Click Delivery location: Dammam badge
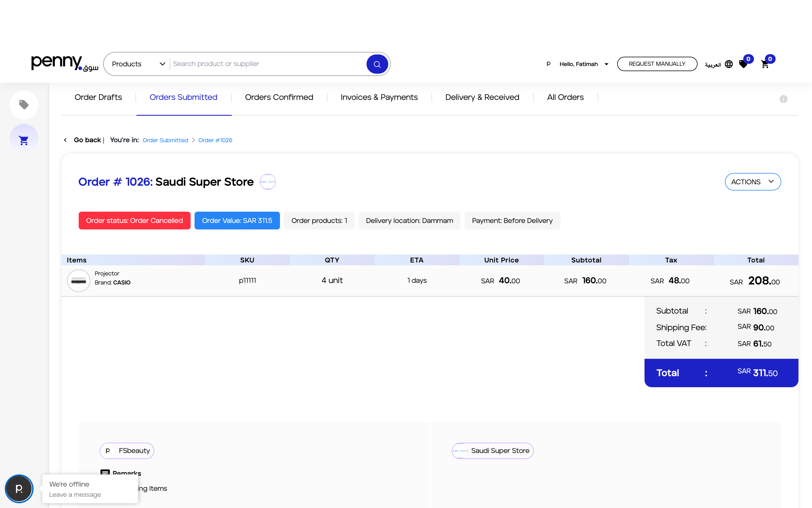Viewport: 812px width, 508px height. coord(409,220)
